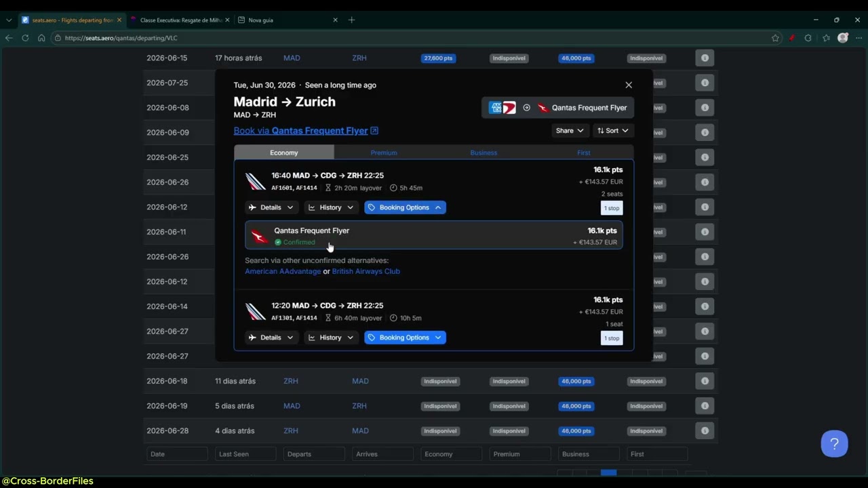Open info for the 2026-06-15 row

pyautogui.click(x=705, y=58)
